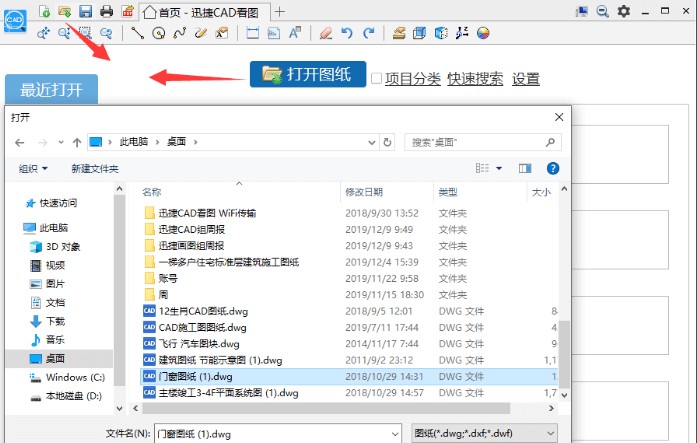Viewport: 697px width, 443px height.
Task: Click the color wheel background icon
Action: [483, 33]
